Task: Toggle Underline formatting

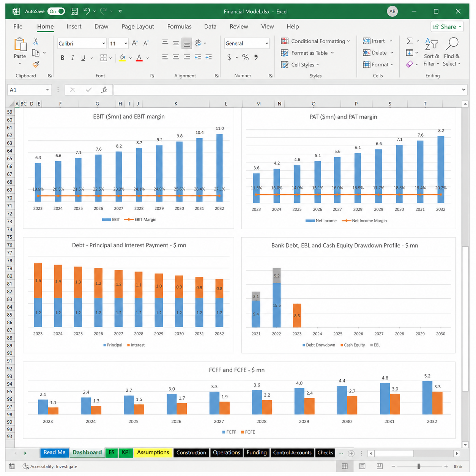Action: point(83,58)
